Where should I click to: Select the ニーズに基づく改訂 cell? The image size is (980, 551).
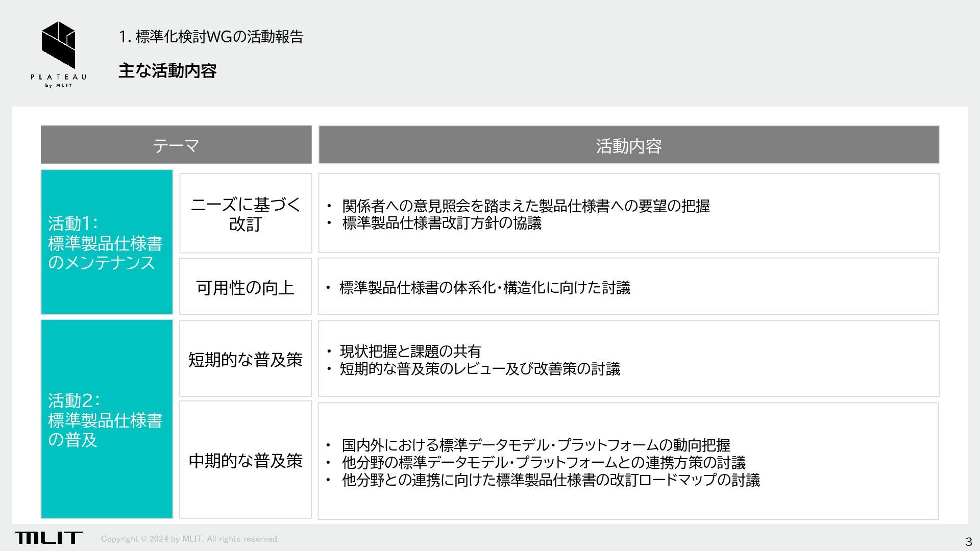point(246,214)
